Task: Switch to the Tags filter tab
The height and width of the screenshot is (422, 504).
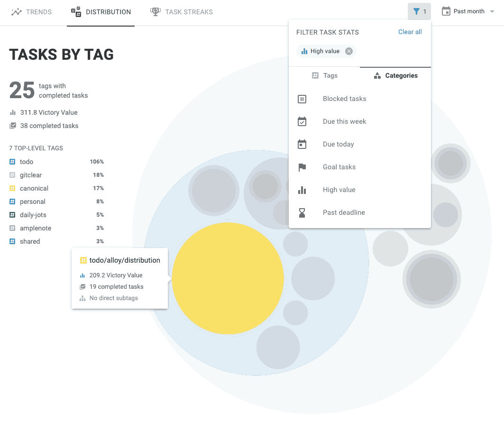Action: (x=324, y=75)
